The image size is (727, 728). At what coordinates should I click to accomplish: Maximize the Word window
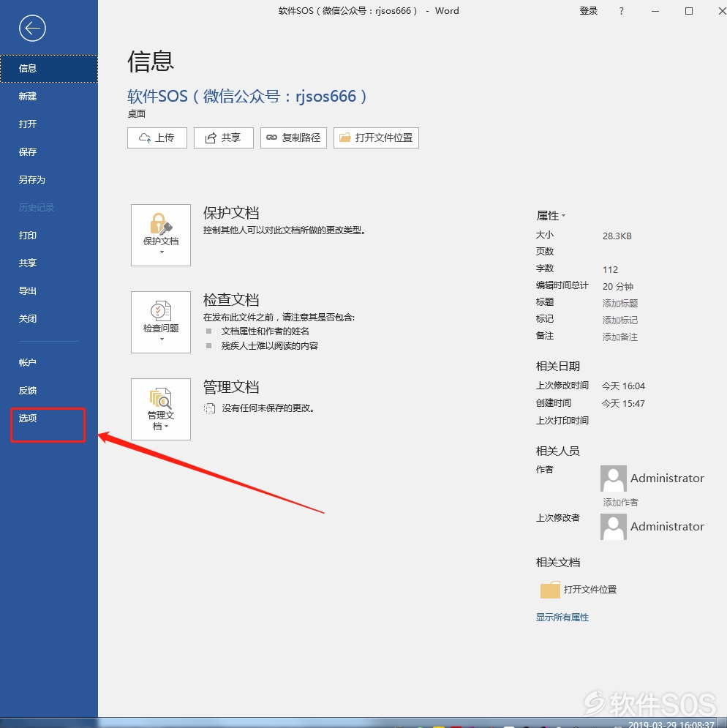(x=689, y=11)
